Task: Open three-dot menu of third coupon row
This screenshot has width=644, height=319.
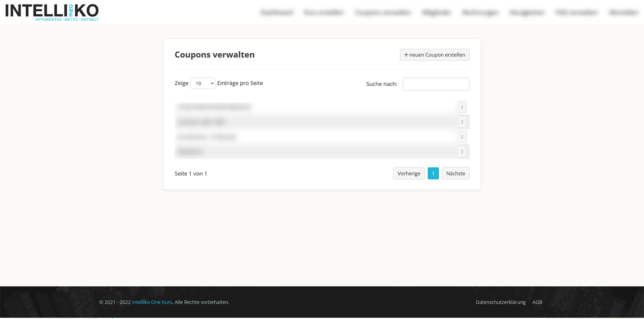Action: point(462,137)
